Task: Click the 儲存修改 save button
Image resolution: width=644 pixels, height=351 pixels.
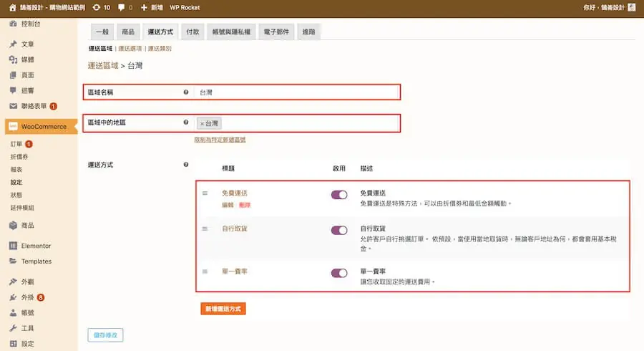Action: click(106, 335)
